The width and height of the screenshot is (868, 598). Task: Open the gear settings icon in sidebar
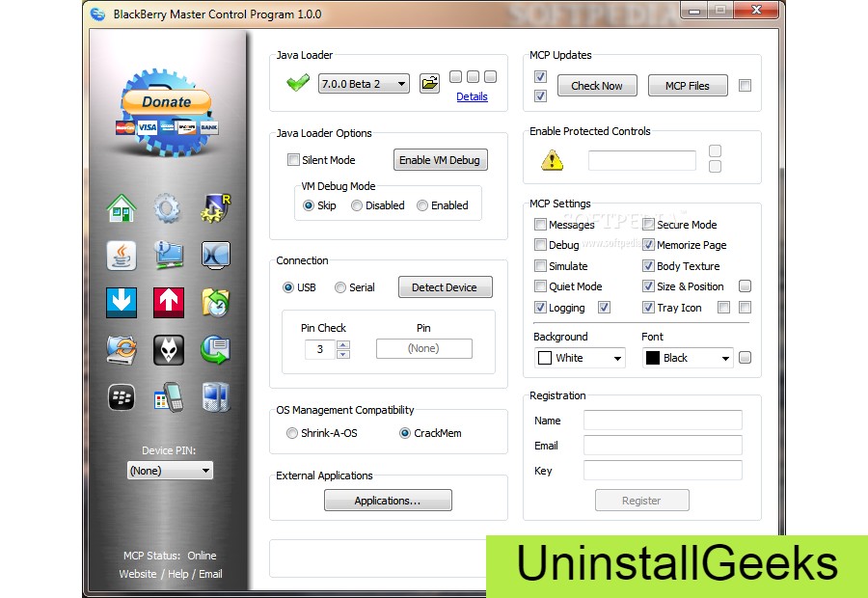point(168,208)
